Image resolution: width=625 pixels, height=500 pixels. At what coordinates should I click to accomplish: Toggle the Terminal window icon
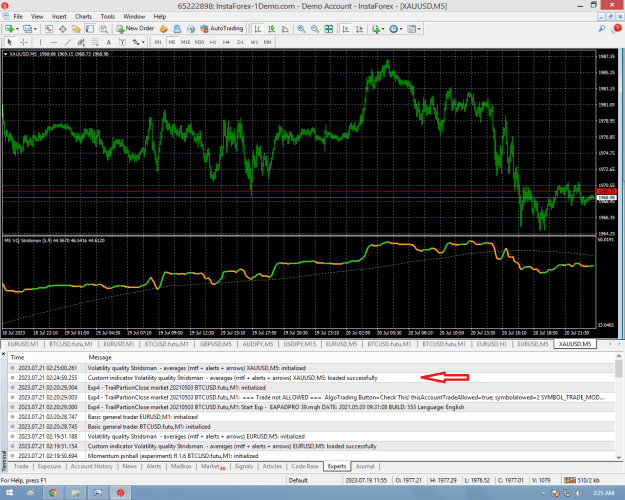90,29
